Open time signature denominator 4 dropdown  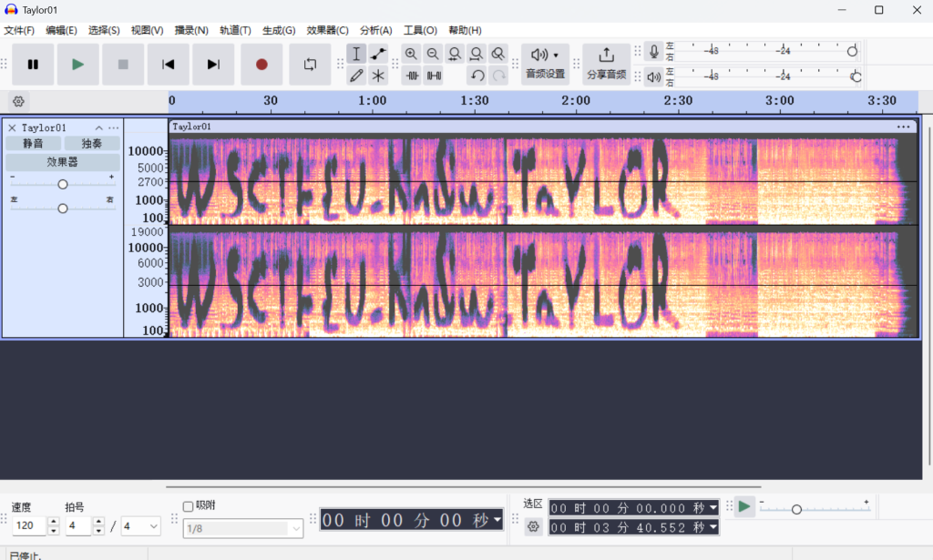click(x=140, y=526)
